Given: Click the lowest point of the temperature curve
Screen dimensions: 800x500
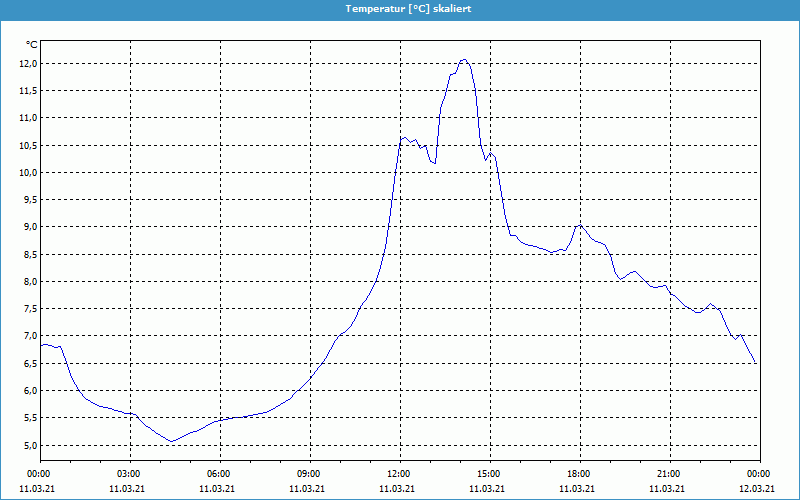Looking at the screenshot, I should 171,441.
